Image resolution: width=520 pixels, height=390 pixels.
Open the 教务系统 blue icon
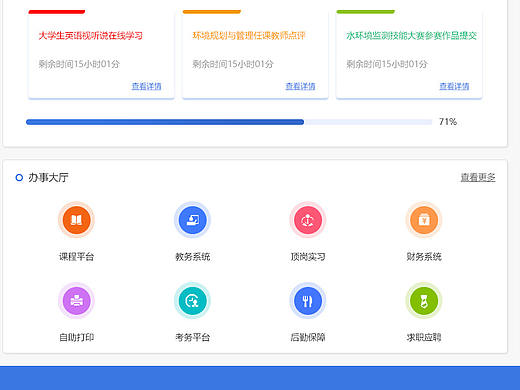[x=192, y=220]
